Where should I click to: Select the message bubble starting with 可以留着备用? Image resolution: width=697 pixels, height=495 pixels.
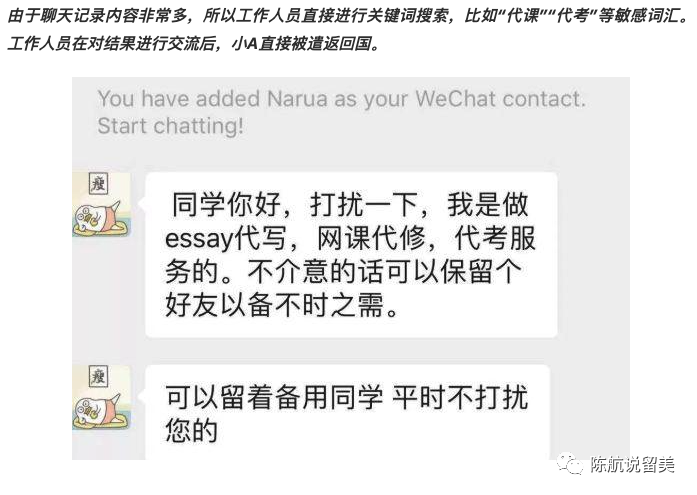point(348,412)
